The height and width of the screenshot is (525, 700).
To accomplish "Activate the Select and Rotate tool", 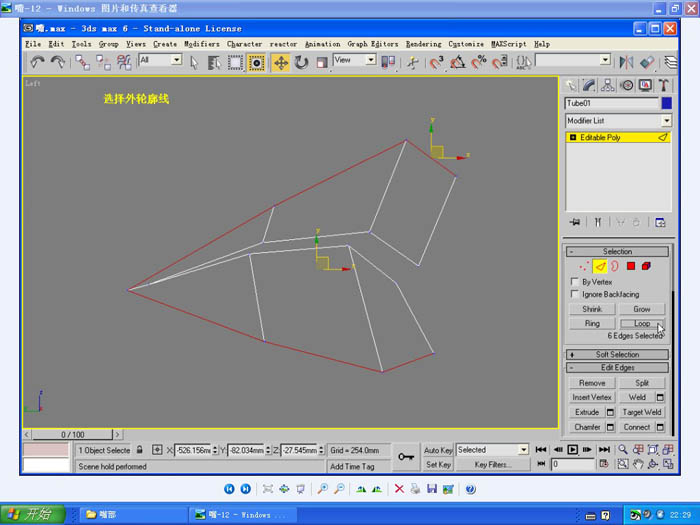I will pyautogui.click(x=301, y=62).
